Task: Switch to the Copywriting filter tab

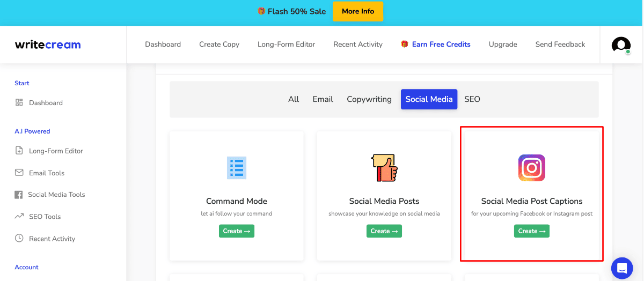Action: click(369, 99)
